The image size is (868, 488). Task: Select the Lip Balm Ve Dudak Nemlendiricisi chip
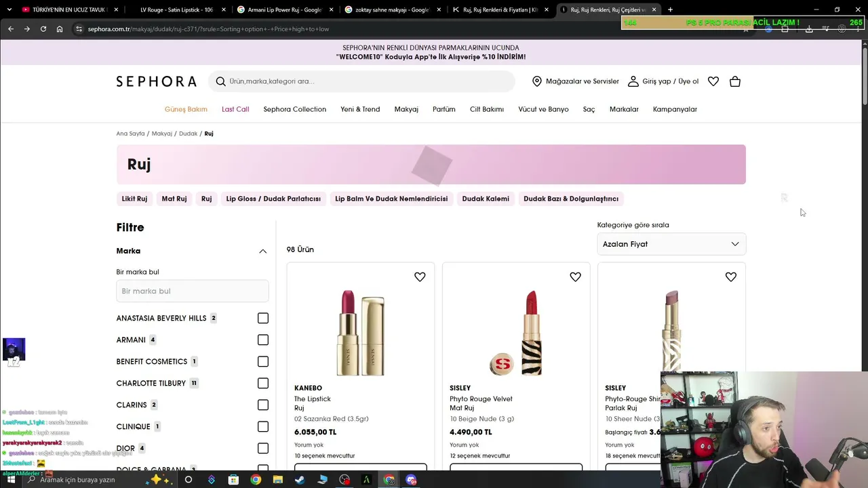coord(391,199)
